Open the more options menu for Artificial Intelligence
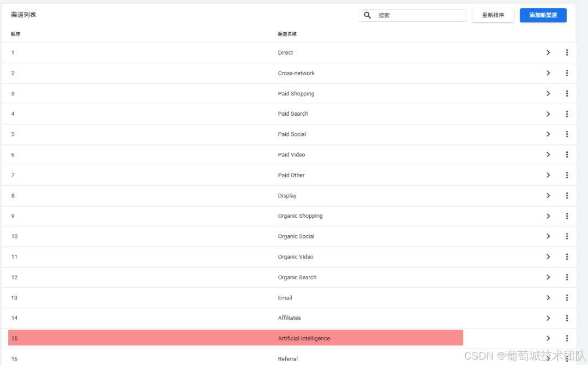Viewport: 588px width, 365px height. (x=567, y=338)
